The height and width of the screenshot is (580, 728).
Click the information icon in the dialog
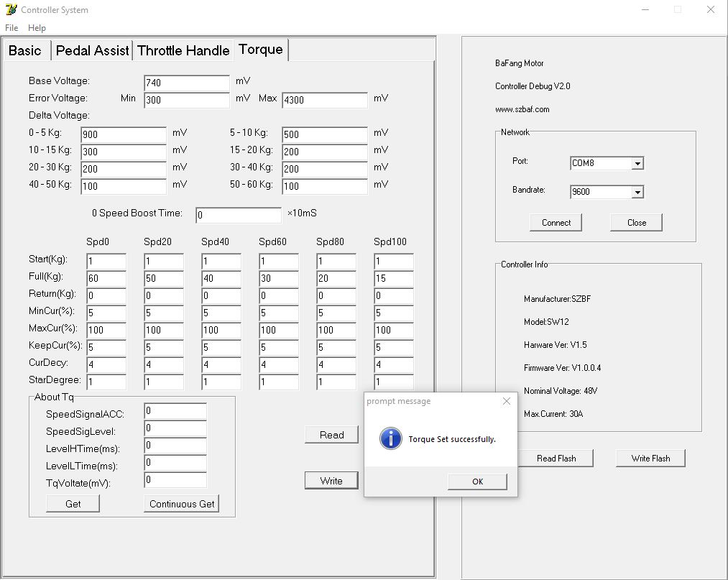(391, 439)
